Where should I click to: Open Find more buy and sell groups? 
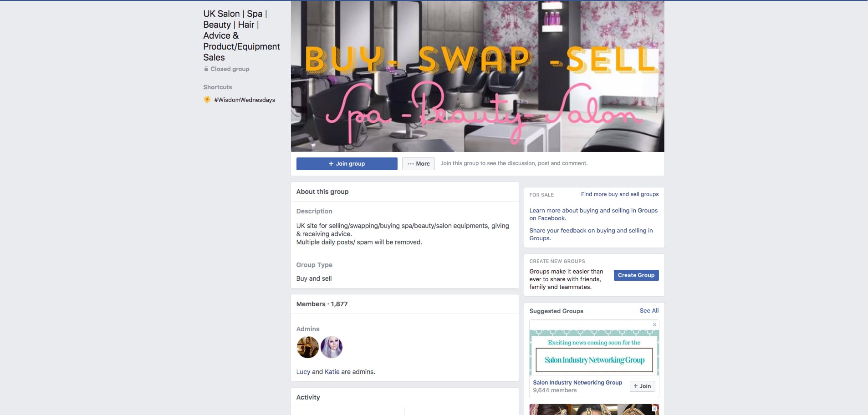(620, 194)
